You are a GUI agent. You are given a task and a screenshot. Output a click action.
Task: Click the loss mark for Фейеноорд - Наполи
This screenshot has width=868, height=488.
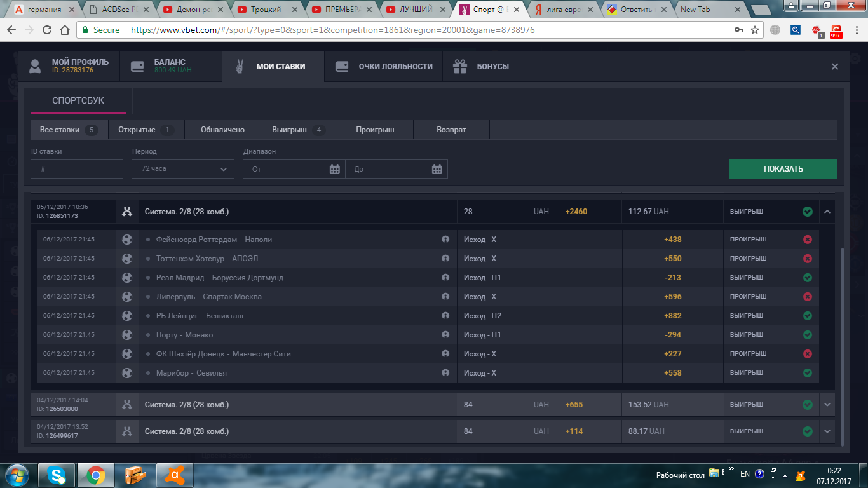[x=808, y=240]
